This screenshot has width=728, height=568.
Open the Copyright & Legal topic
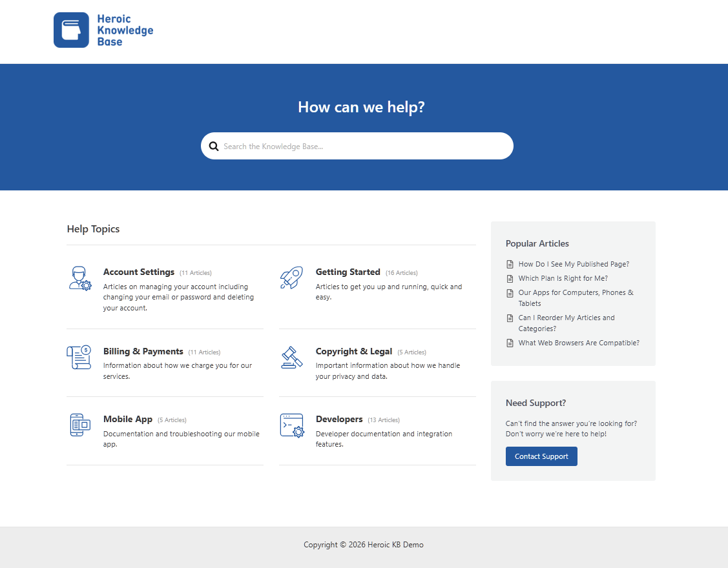tap(354, 351)
